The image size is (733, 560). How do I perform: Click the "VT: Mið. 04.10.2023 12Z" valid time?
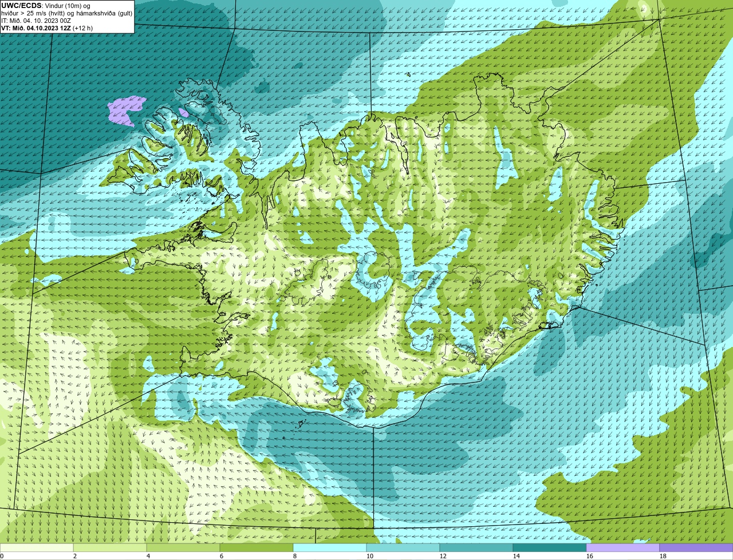[36, 28]
